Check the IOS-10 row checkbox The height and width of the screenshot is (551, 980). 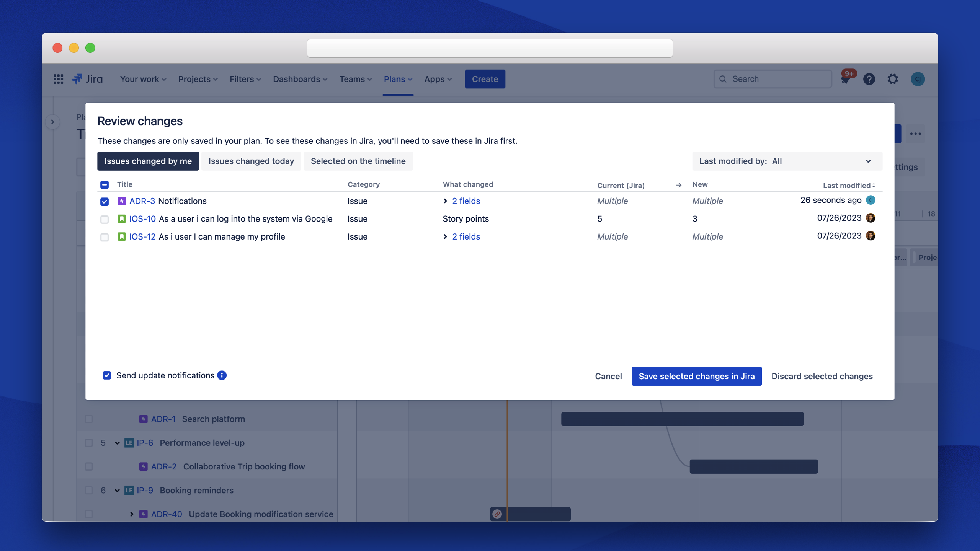click(104, 218)
